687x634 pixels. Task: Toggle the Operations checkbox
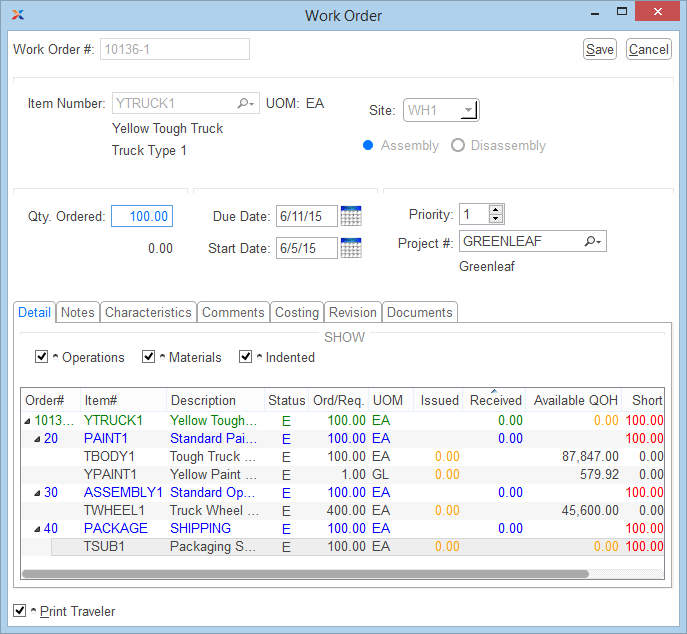tap(42, 357)
